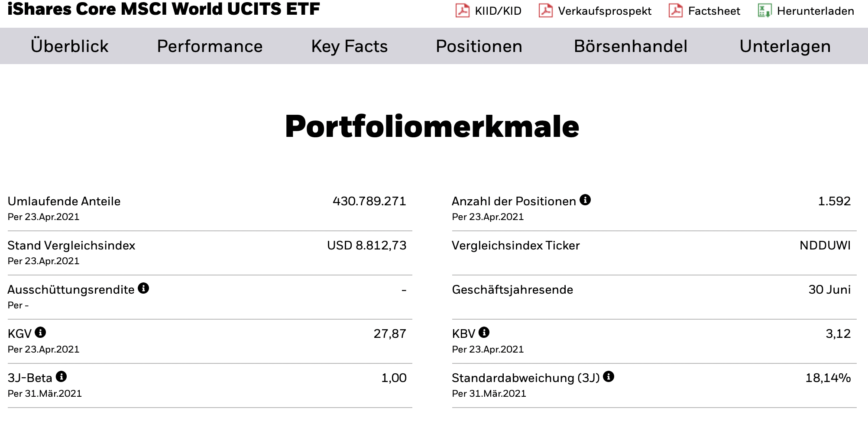Select the Positionen tab
This screenshot has width=868, height=421.
(x=479, y=46)
